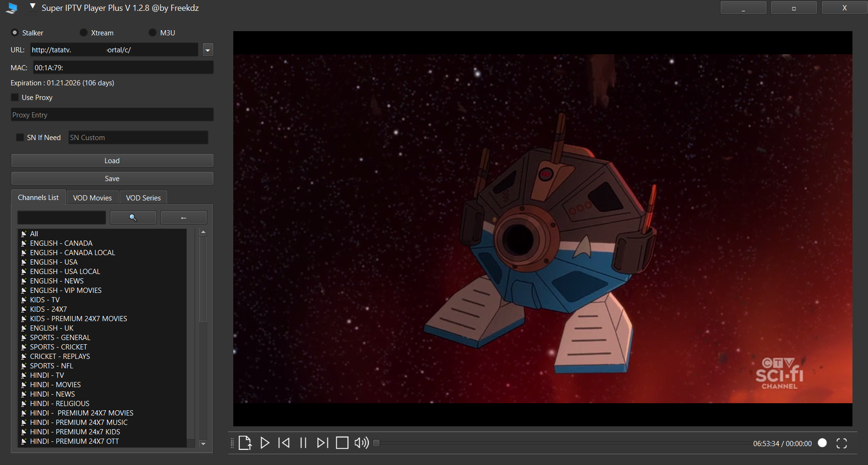Viewport: 868px width, 465px height.
Task: Check the SN If Need option
Action: pyautogui.click(x=20, y=137)
